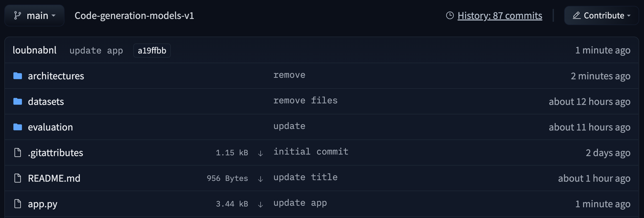Viewport: 644px width, 218px height.
Task: Click the architectures folder icon
Action: pyautogui.click(x=17, y=76)
